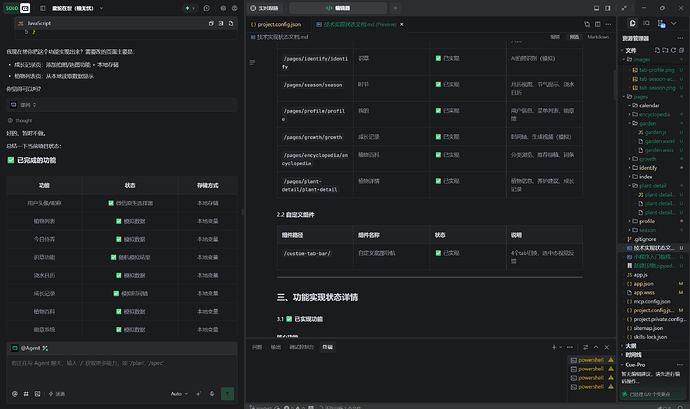
Task: Toggle the left sidebar panel icon
Action: pyautogui.click(x=43, y=8)
